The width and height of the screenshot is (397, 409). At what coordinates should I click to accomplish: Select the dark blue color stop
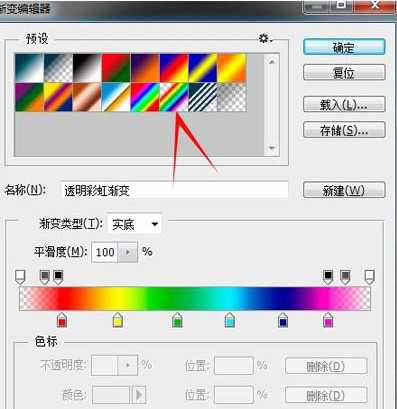(283, 320)
